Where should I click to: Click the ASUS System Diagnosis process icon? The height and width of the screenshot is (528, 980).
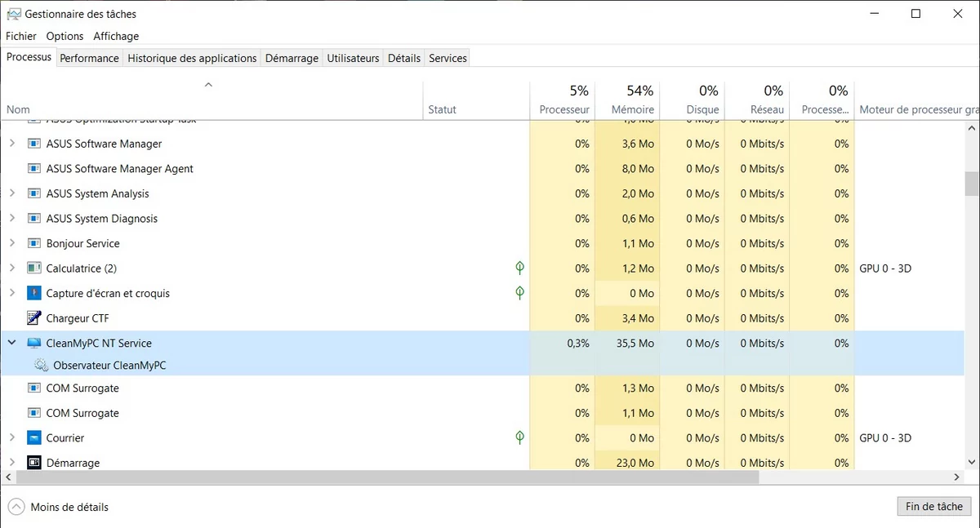(x=33, y=219)
